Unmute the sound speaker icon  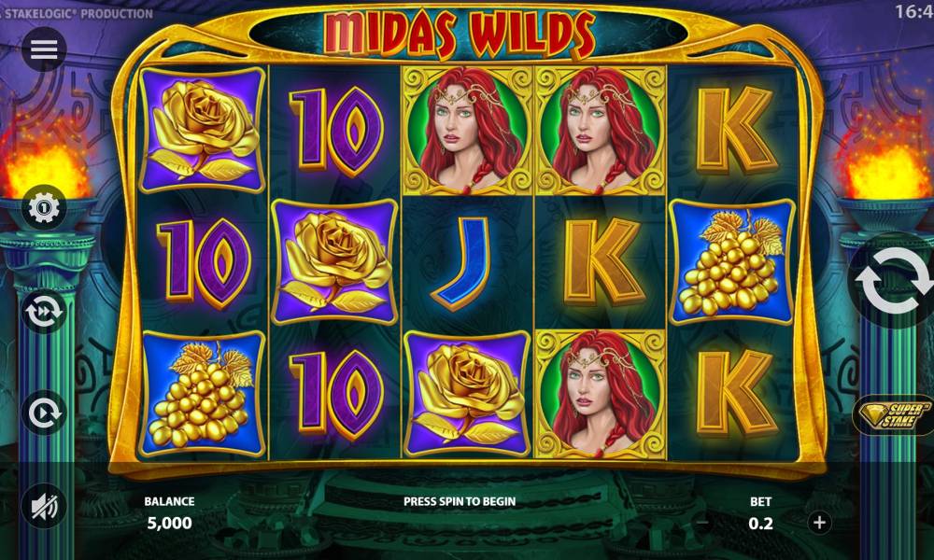click(44, 507)
